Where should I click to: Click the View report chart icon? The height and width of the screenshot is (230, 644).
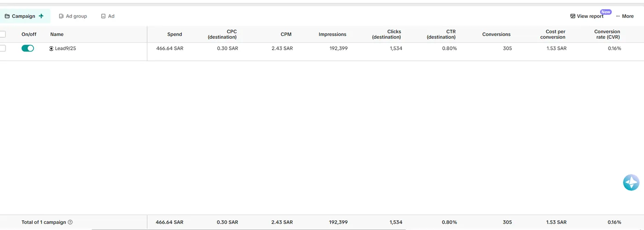click(573, 16)
